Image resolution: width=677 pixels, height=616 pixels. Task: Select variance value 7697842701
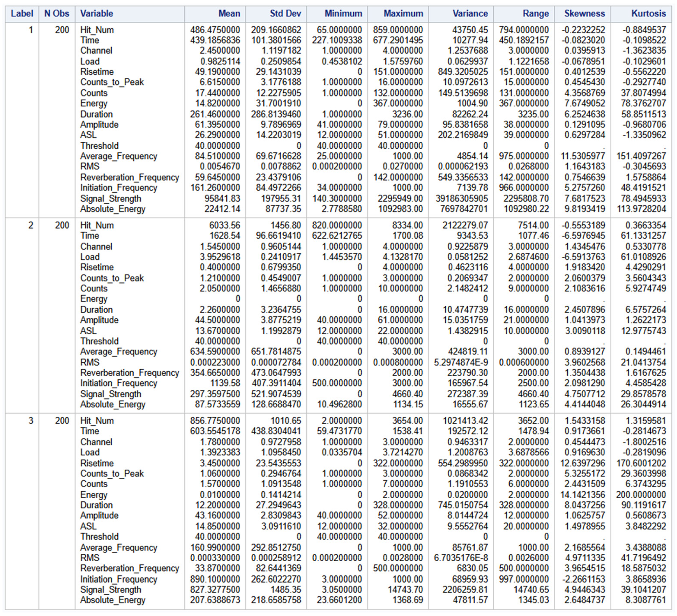tap(464, 209)
